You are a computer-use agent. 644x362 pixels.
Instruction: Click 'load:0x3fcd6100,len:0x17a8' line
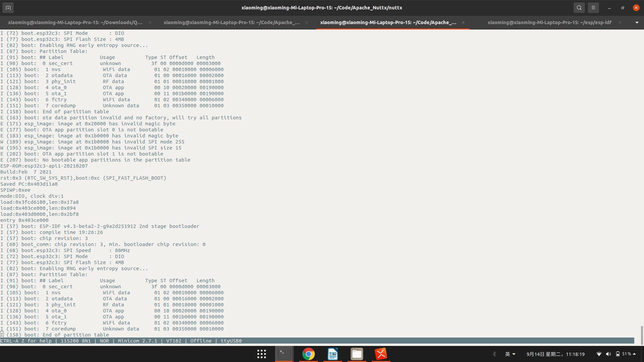tap(40, 202)
